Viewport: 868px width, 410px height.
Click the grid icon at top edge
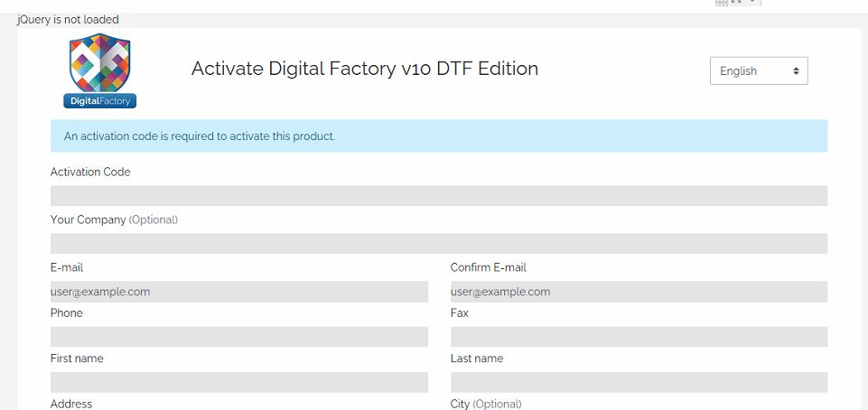click(722, 3)
